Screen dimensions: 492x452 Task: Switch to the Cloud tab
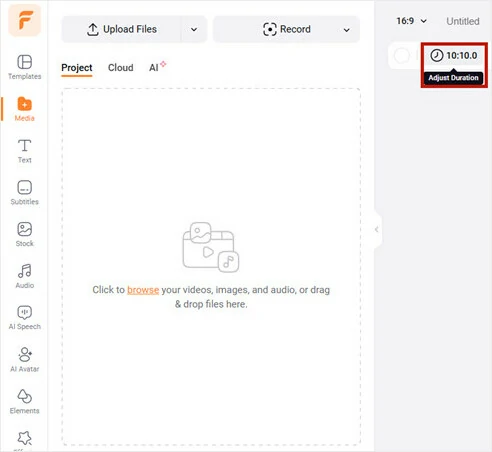pyautogui.click(x=121, y=68)
